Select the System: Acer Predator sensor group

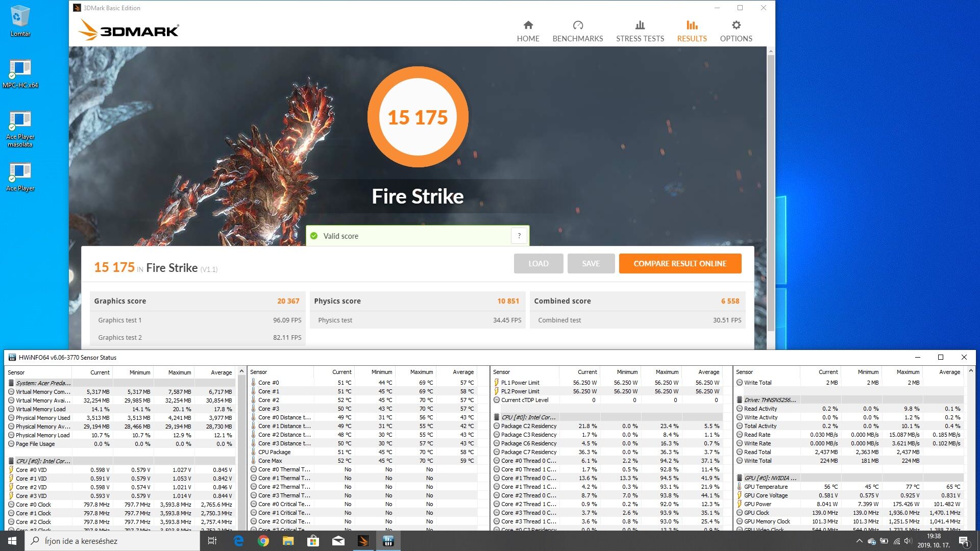pos(121,383)
